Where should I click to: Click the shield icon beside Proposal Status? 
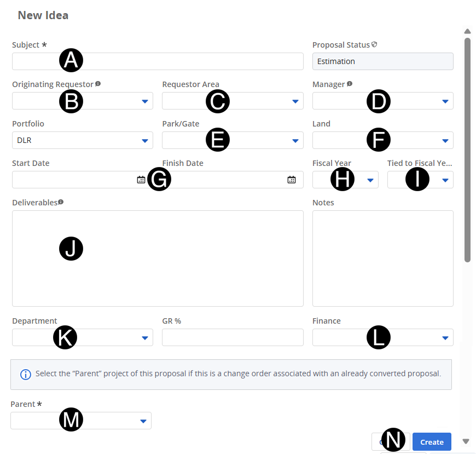[x=374, y=44]
